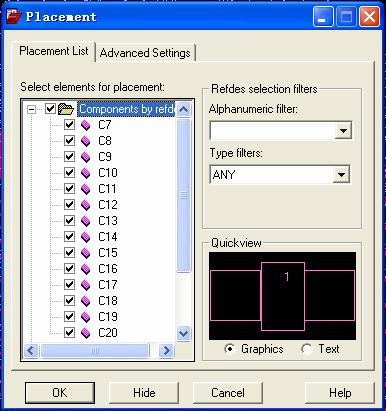
Task: Select the C15 label in list
Action: (108, 253)
